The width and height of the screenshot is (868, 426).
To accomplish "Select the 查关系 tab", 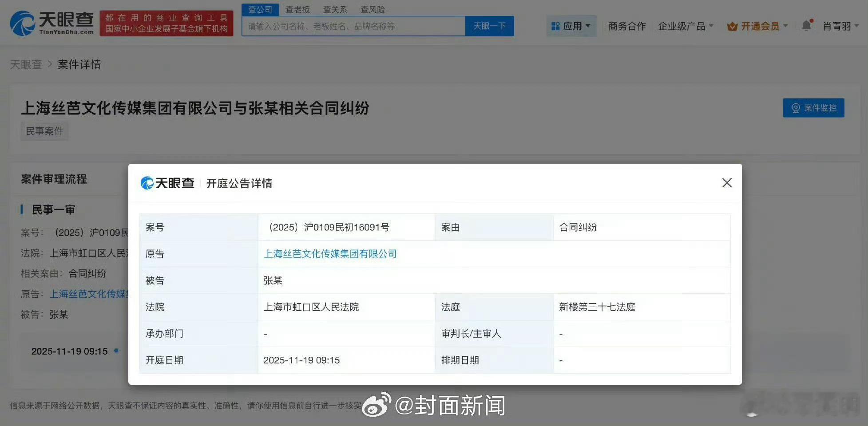I will click(x=335, y=9).
